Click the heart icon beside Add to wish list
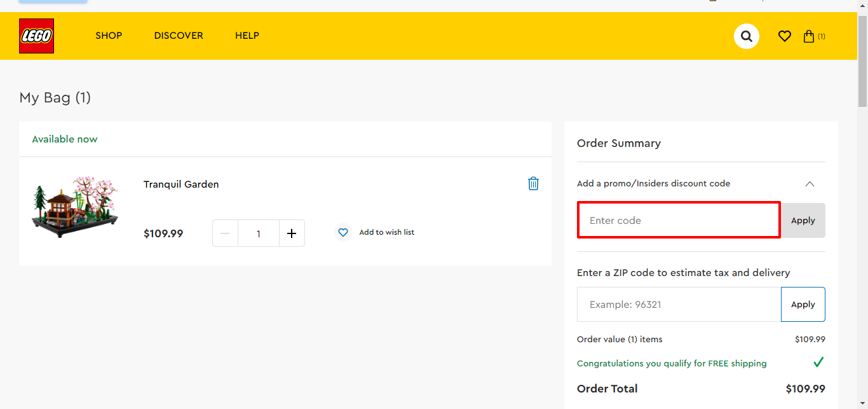This screenshot has height=409, width=868. point(343,233)
